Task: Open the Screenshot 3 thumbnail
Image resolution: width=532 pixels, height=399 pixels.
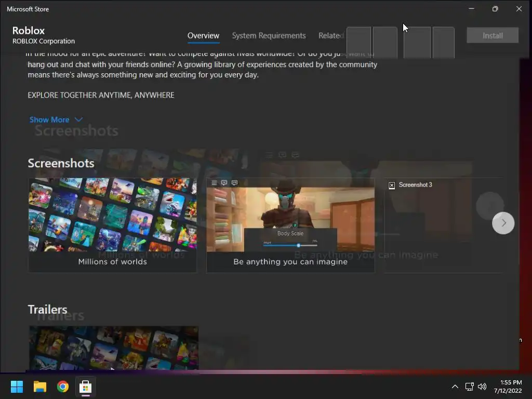Action: tap(444, 225)
